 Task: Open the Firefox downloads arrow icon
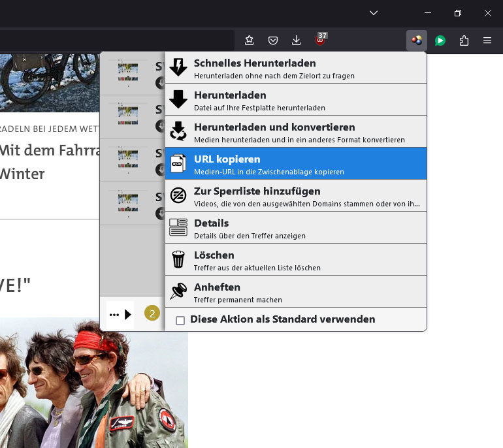(x=297, y=40)
